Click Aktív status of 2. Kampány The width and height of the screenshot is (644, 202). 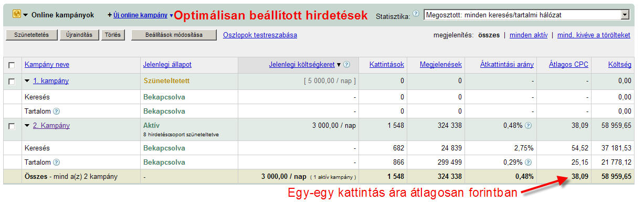point(151,126)
